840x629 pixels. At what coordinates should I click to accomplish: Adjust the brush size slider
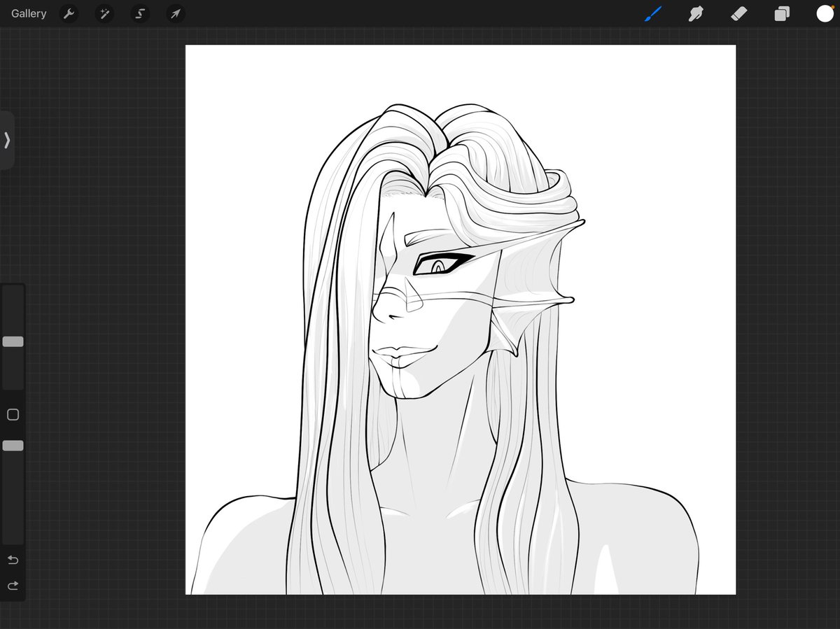tap(13, 341)
